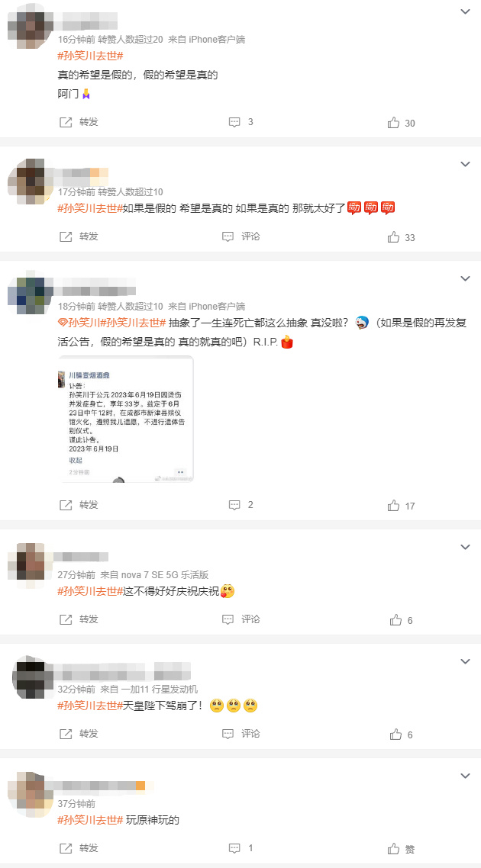
Task: Open the 3 comments on first post
Action: coord(241,122)
